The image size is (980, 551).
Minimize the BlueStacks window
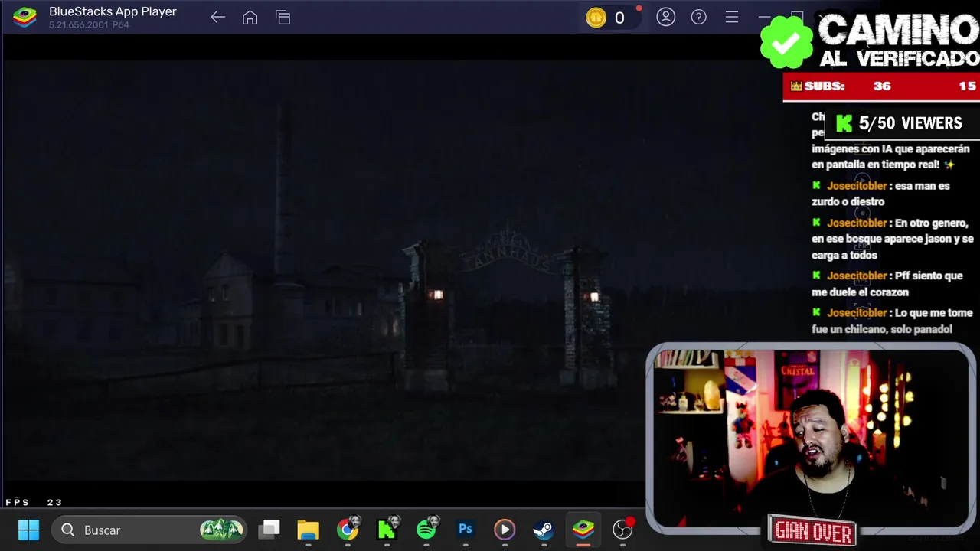[764, 17]
